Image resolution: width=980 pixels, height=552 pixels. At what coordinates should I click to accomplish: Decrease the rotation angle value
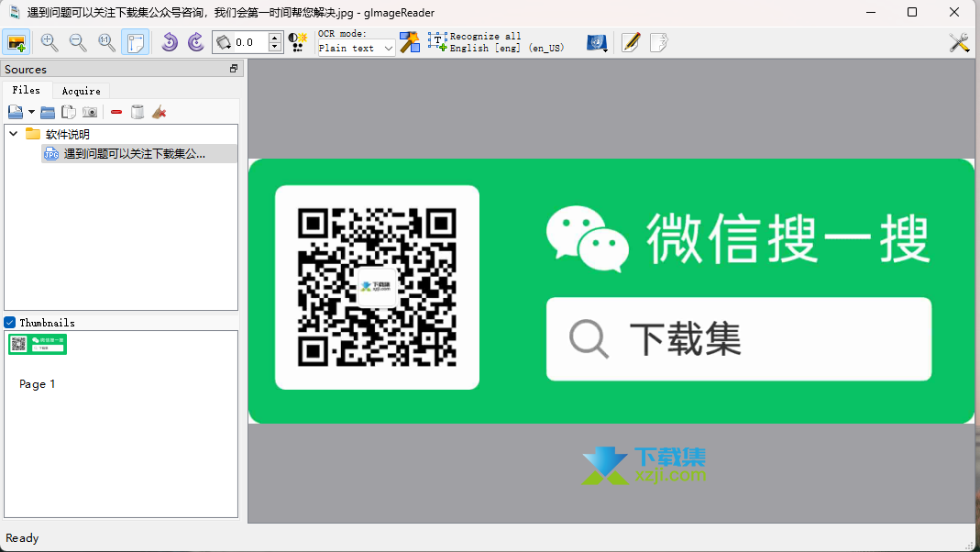tap(274, 47)
